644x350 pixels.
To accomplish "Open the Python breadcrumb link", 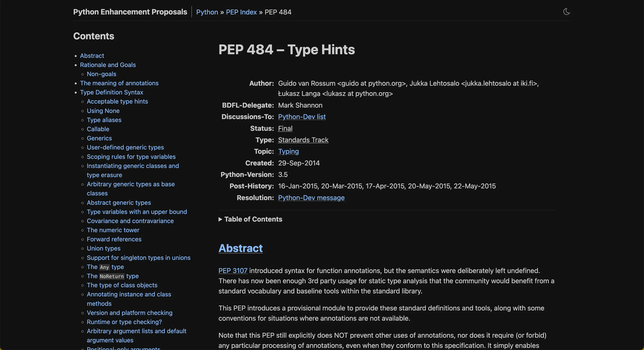I will (x=207, y=12).
